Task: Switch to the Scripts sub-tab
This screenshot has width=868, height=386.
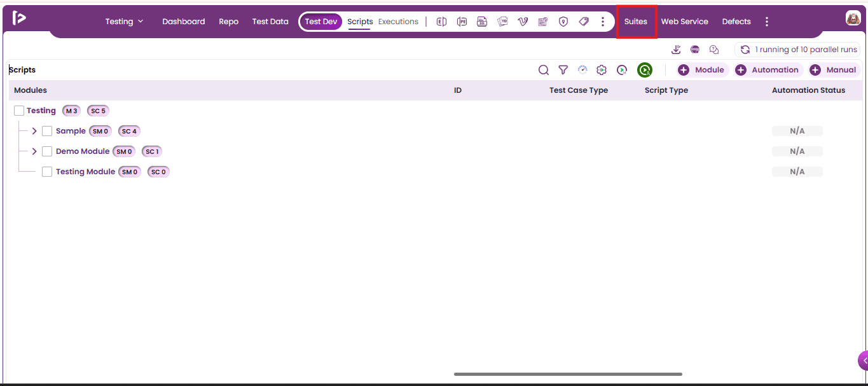Action: (x=360, y=22)
